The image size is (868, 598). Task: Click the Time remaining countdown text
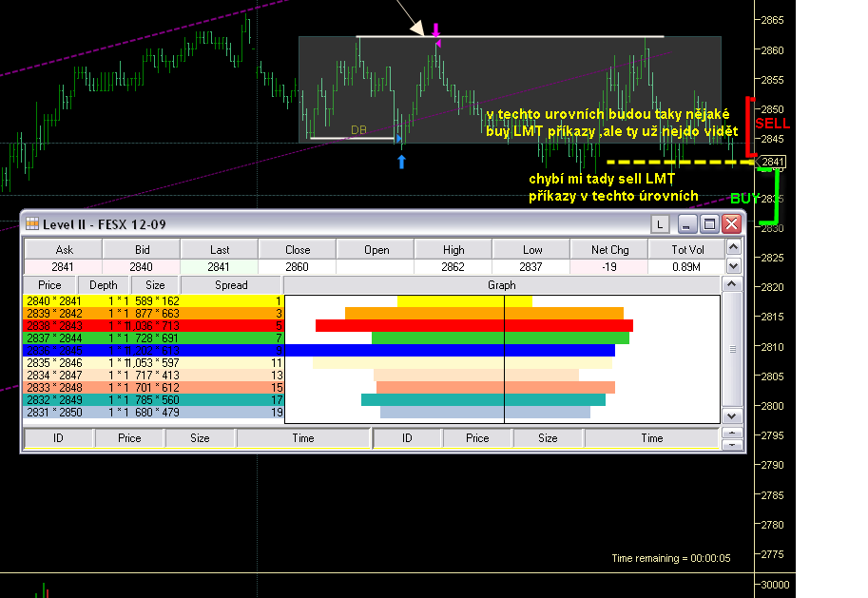671,558
